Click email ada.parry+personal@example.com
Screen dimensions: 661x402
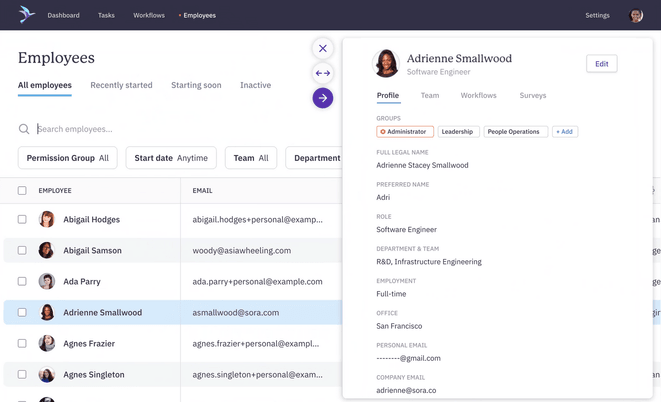coord(257,281)
